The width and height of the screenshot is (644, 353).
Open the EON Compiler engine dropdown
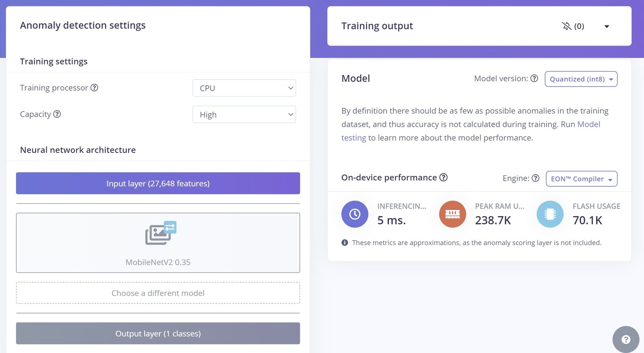click(582, 179)
